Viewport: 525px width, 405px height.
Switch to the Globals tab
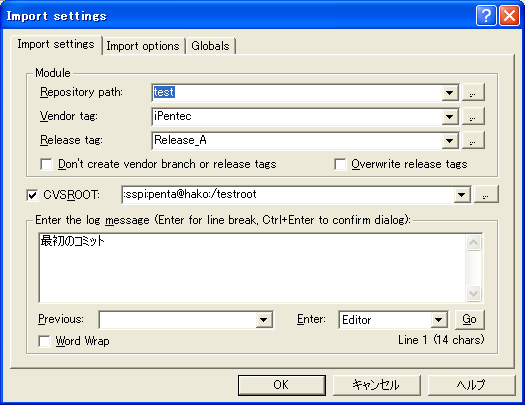[211, 46]
